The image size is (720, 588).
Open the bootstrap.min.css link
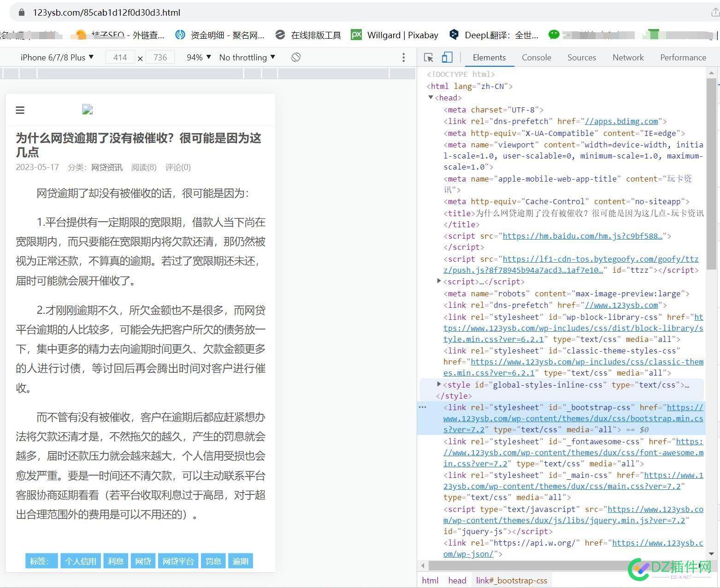[573, 418]
